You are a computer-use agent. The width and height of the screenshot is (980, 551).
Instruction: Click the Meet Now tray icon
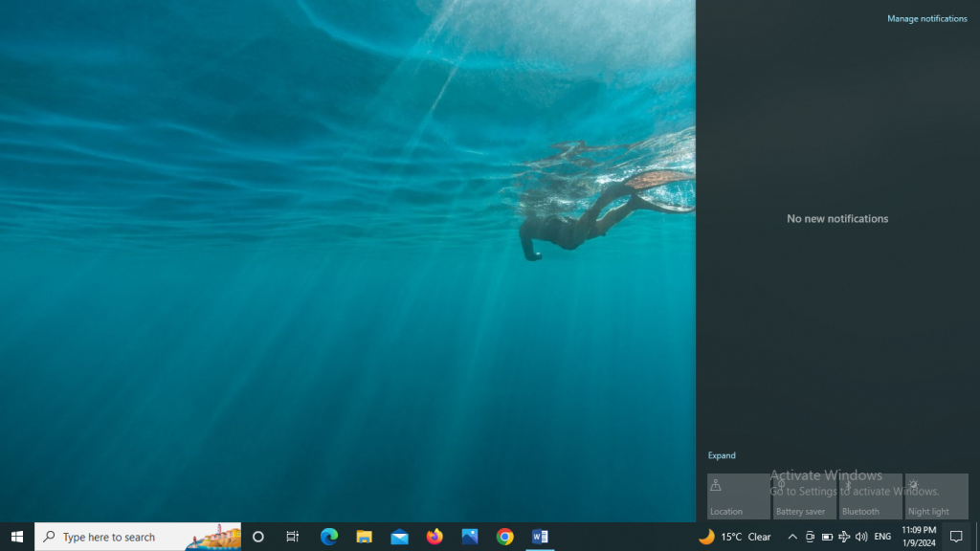click(x=810, y=537)
